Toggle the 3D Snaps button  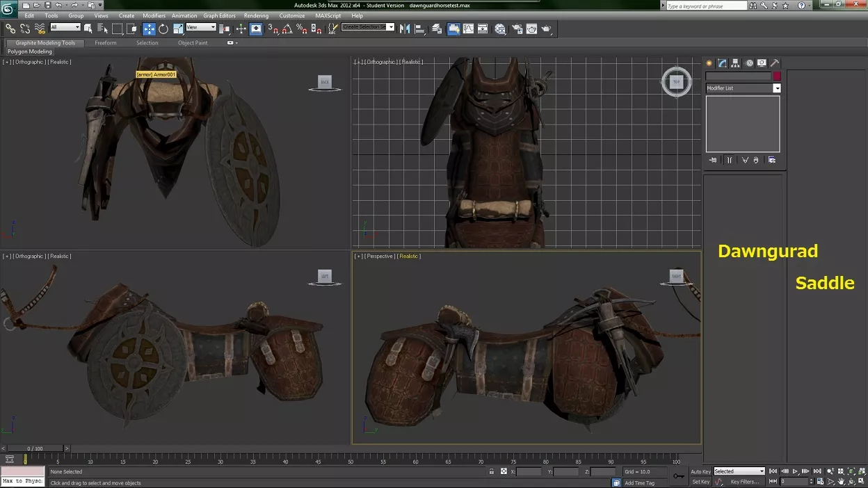273,29
